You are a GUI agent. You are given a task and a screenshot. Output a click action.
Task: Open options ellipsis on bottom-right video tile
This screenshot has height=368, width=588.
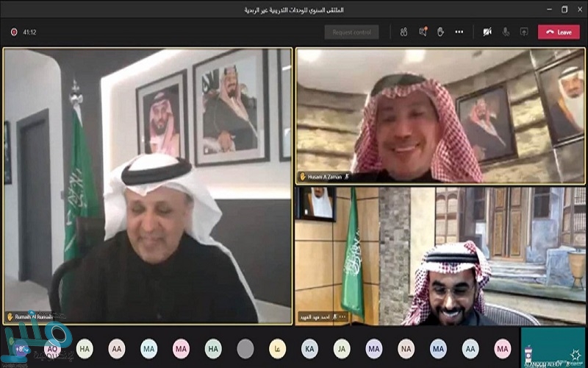pos(342,317)
